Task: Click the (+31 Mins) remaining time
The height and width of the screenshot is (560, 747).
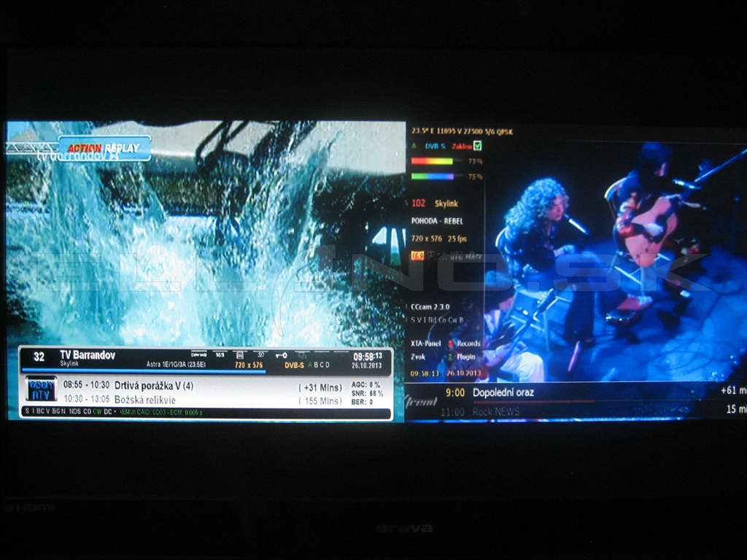Action: point(320,388)
